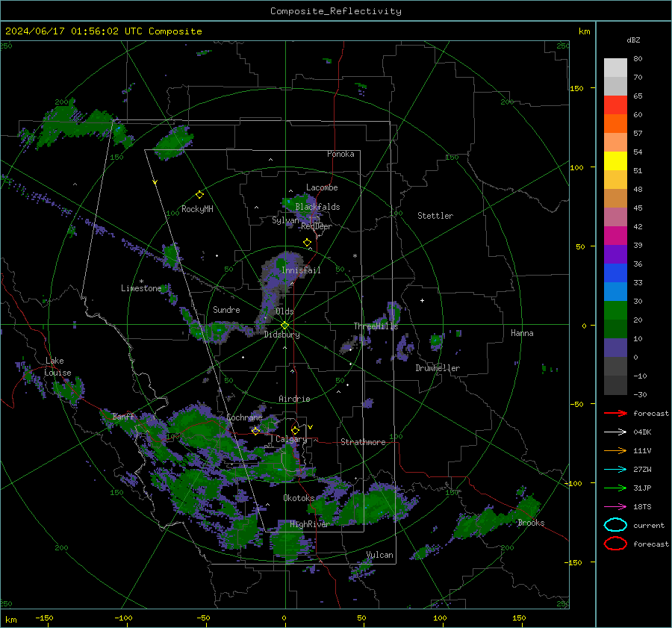This screenshot has height=628, width=672.
Task: Click the white plus marker near Drumheller boundary
Action: (422, 300)
